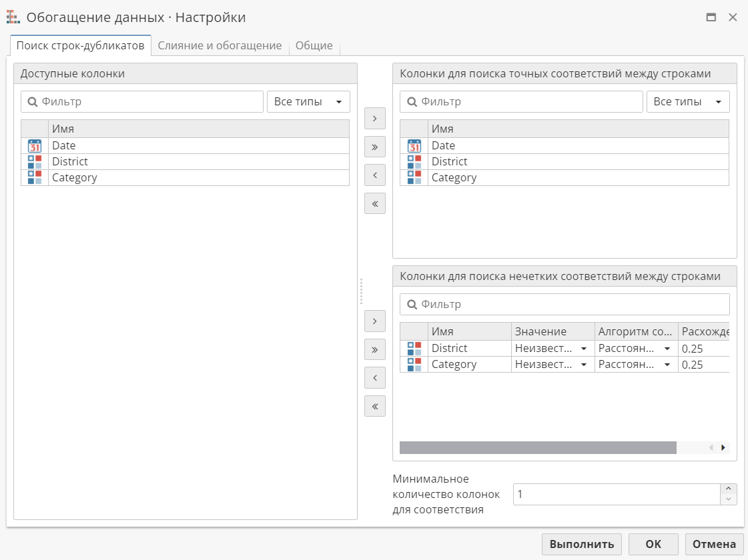
Task: Open the Значение dropdown for District row
Action: [x=584, y=348]
